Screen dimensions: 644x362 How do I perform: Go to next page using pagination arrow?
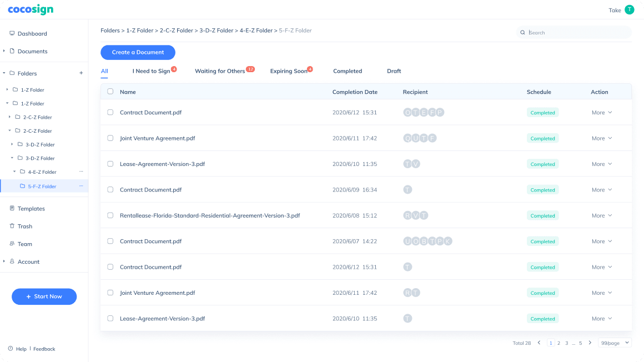point(590,343)
